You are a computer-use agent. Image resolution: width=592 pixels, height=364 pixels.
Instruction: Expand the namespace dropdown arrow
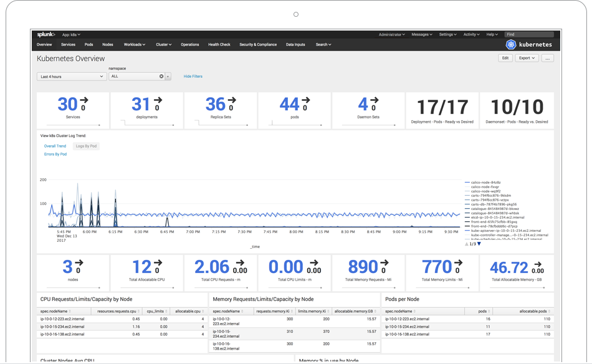click(168, 77)
